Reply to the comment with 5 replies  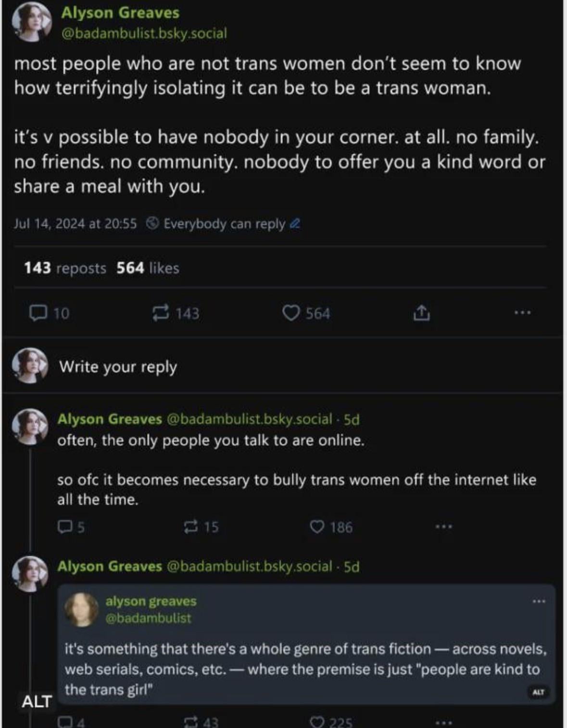pyautogui.click(x=64, y=527)
